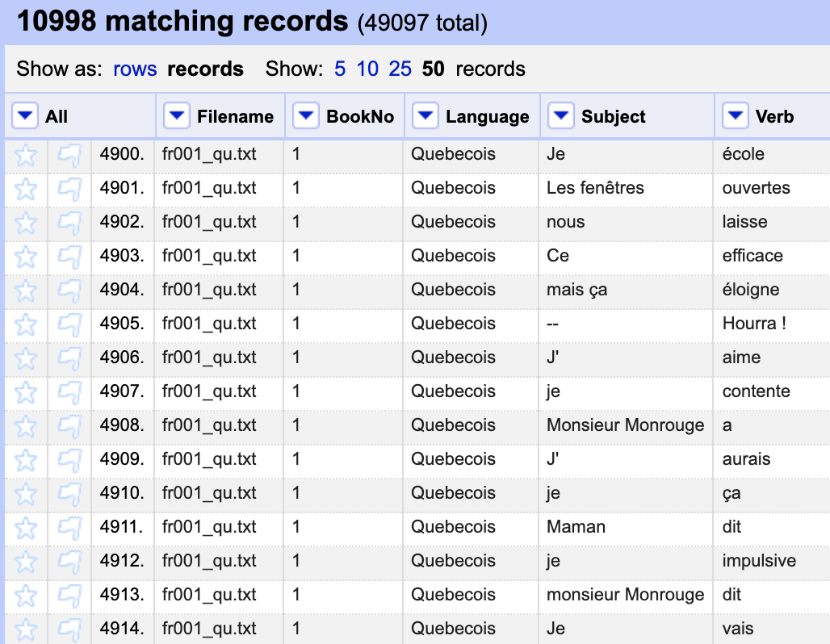
Task: Click the star icon in the All header row
Action: 24,115
